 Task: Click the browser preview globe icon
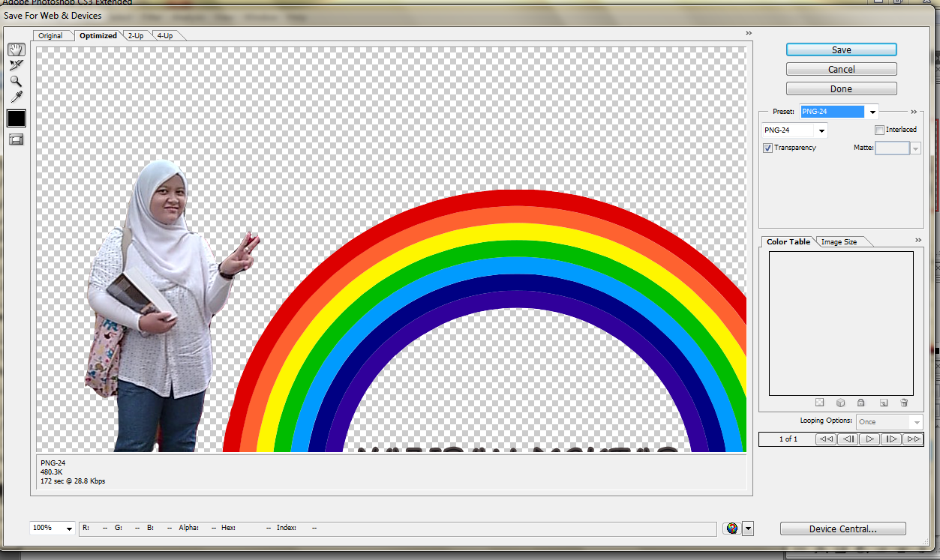(731, 528)
